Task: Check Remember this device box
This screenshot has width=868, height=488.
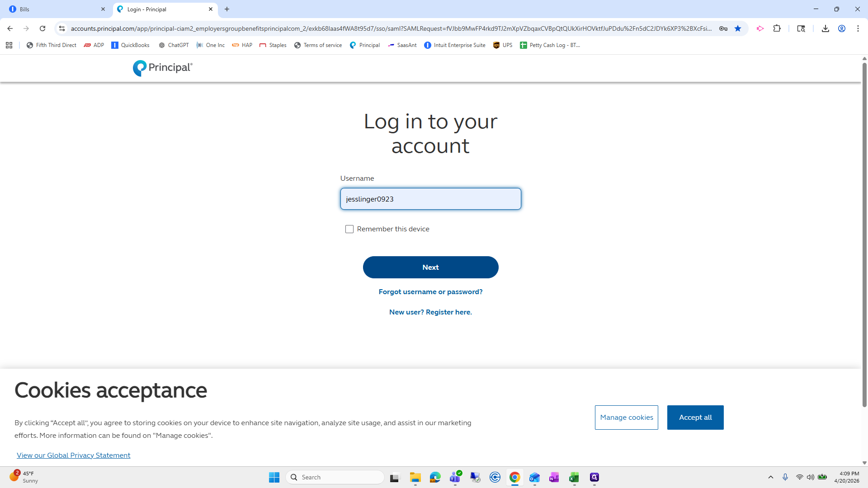Action: click(349, 229)
